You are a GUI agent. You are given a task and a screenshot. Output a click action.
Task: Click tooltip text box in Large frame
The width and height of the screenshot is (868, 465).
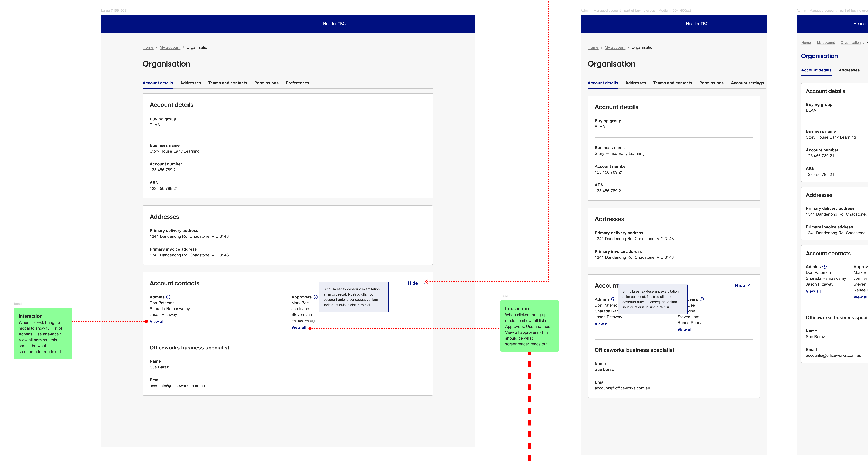pyautogui.click(x=353, y=297)
